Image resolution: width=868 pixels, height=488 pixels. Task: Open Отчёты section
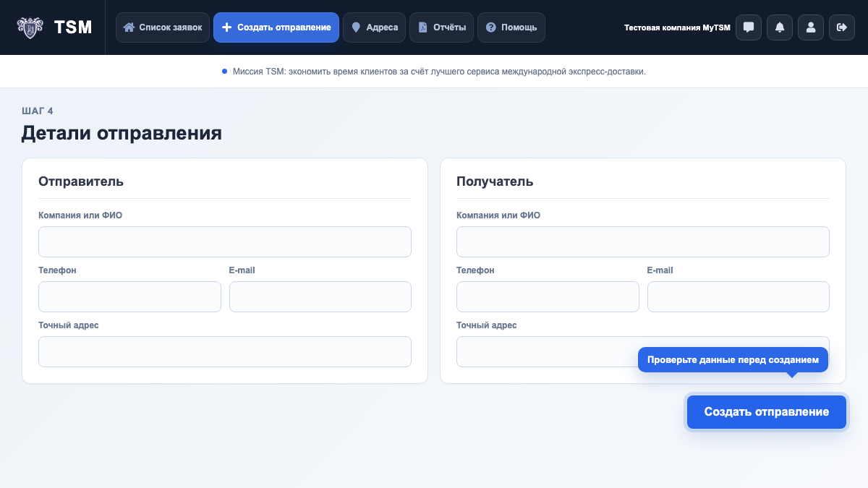coord(441,27)
